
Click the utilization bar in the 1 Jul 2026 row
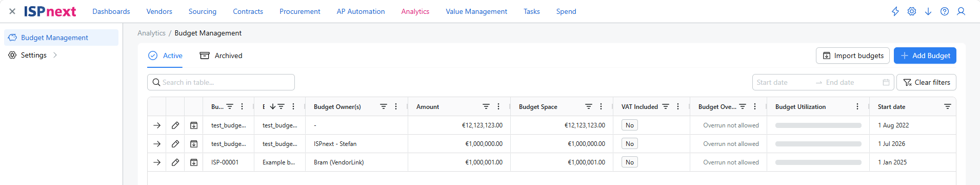coord(818,144)
